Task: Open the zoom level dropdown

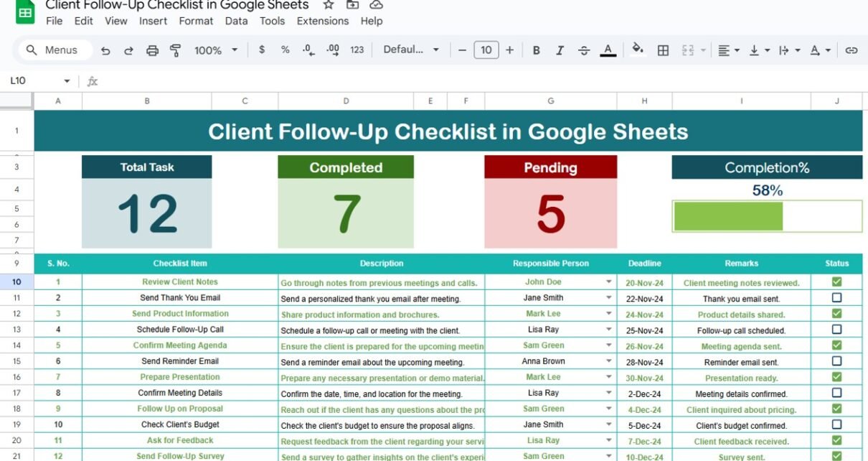Action: [216, 50]
